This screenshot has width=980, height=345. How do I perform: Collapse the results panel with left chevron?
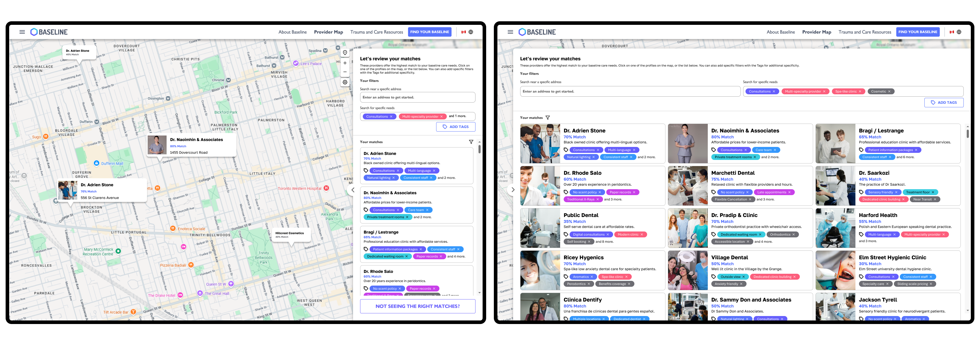point(353,190)
